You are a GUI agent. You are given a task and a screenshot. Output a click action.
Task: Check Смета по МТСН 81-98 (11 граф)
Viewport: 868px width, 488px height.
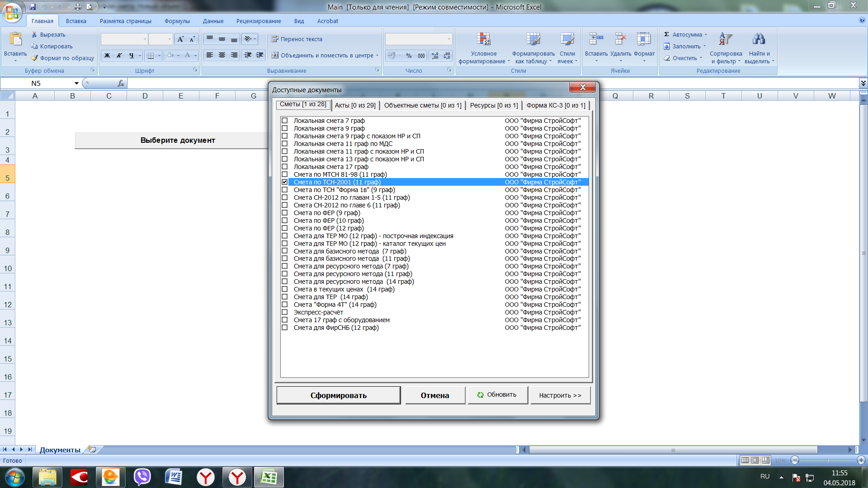click(x=285, y=174)
